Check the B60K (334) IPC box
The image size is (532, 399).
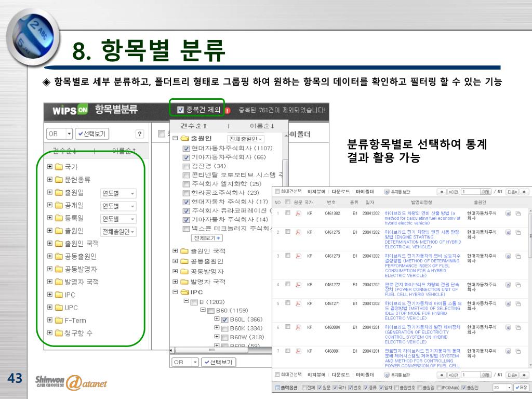(224, 328)
